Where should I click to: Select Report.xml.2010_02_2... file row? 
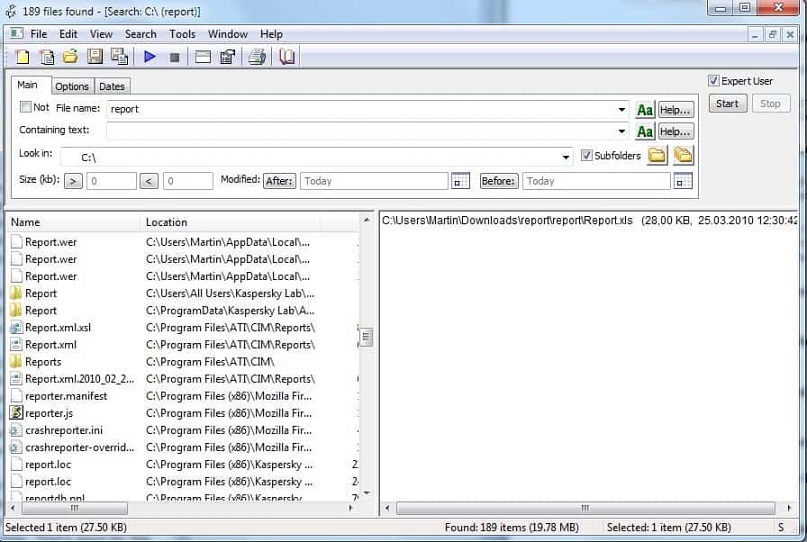pyautogui.click(x=183, y=379)
